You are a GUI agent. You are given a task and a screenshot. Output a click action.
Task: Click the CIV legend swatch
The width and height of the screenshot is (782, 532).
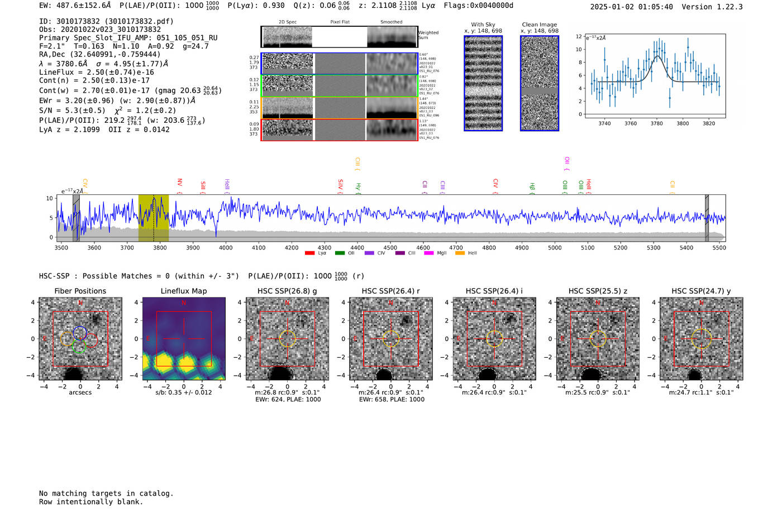(x=369, y=253)
